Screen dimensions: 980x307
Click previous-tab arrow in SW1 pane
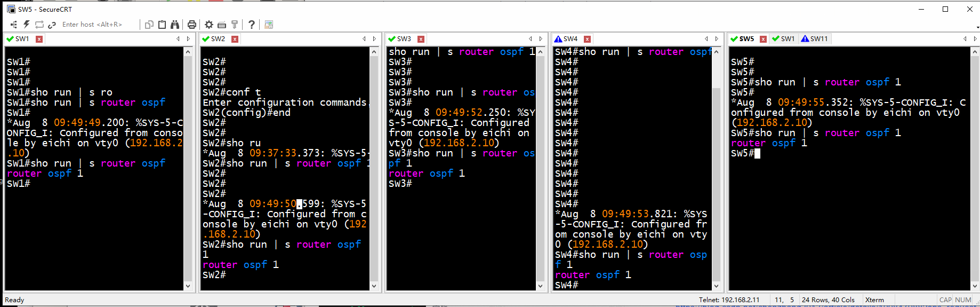[178, 39]
